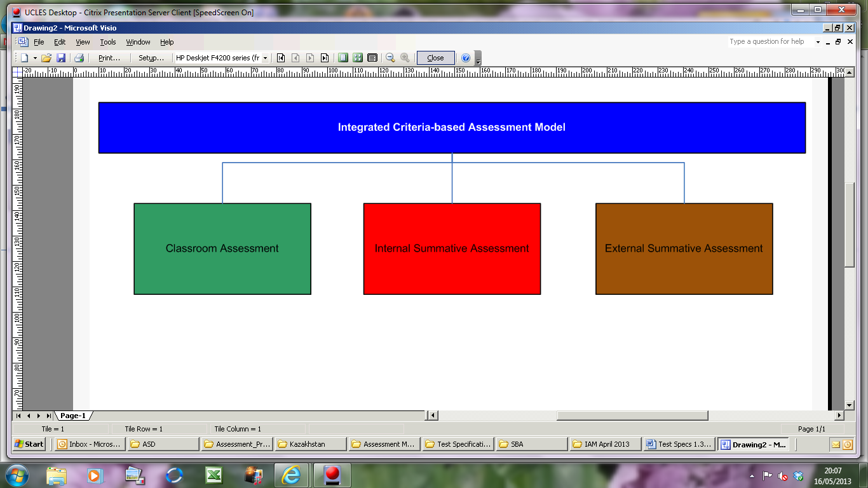The image size is (868, 488).
Task: Click the New drawing icon
Action: point(25,58)
